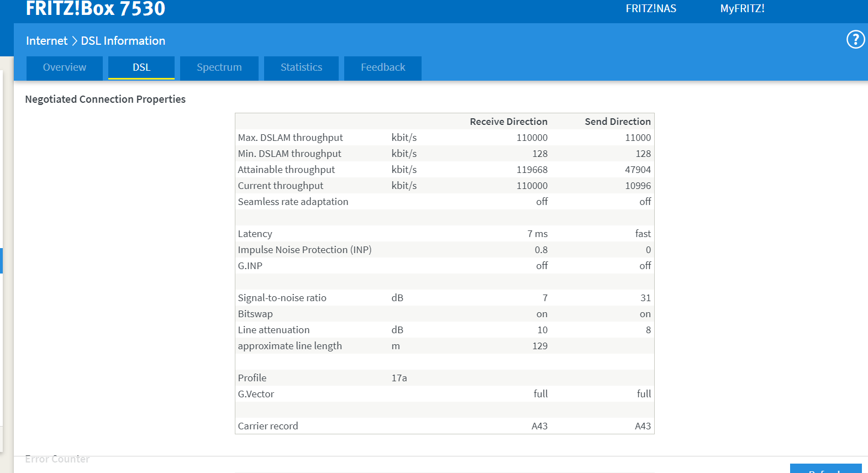Select the attainable receive value 119668
Image resolution: width=868 pixels, height=473 pixels.
[532, 170]
